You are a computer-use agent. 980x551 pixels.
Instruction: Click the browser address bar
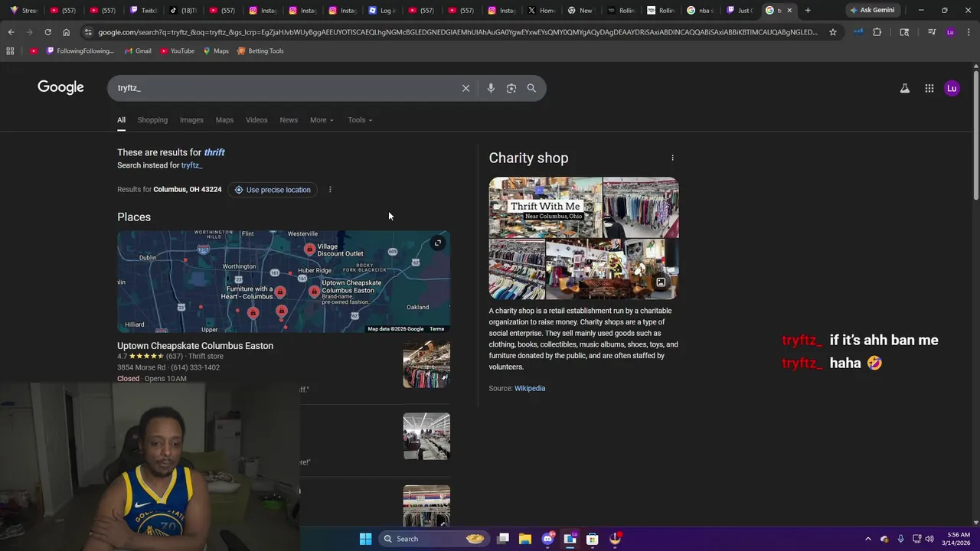457,32
